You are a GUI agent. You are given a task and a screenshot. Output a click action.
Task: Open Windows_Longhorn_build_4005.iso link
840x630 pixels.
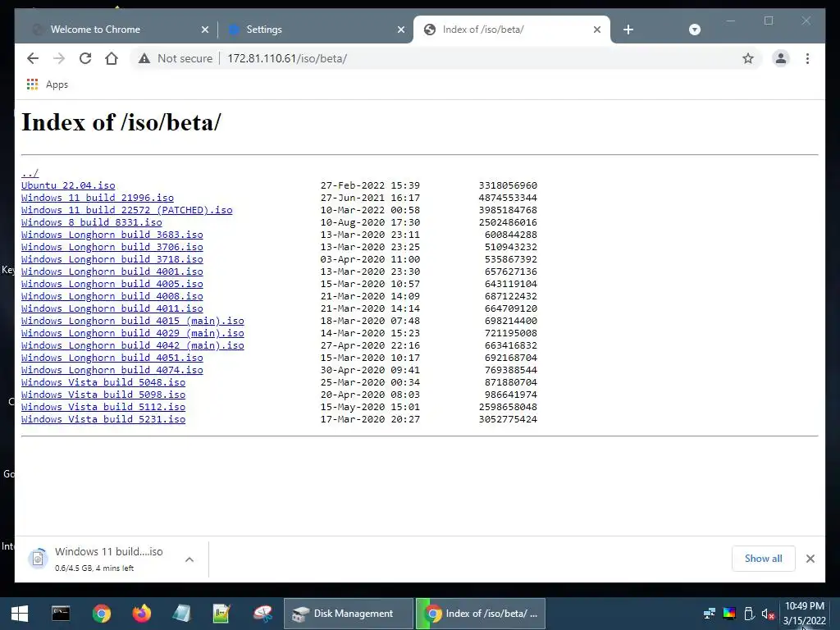[x=112, y=284]
